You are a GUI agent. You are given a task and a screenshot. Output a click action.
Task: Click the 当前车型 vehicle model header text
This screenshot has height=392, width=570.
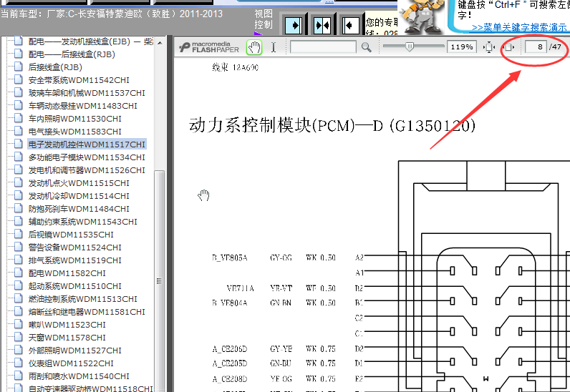(x=112, y=14)
